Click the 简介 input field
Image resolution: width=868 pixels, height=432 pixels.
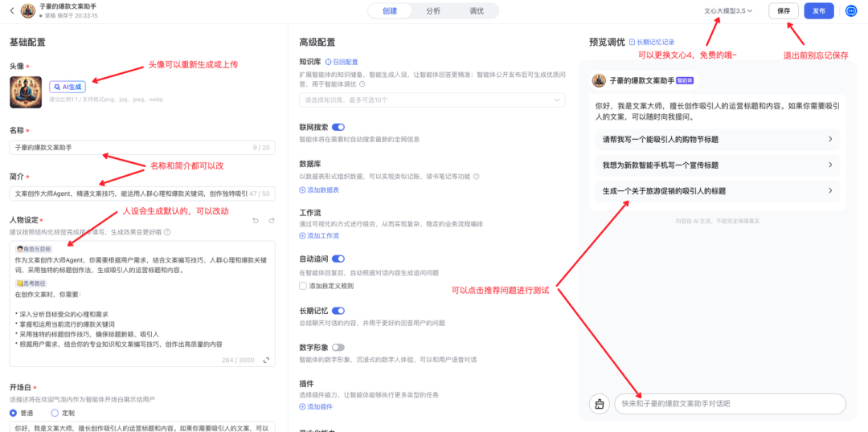(x=142, y=194)
